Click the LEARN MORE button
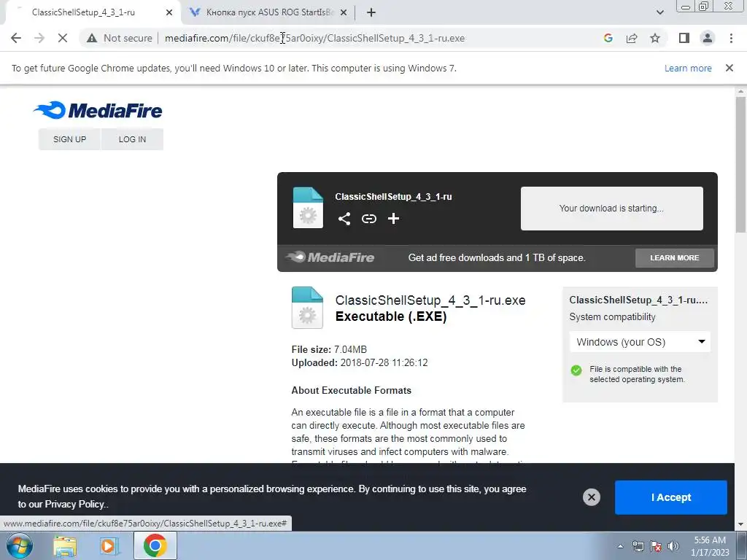Image resolution: width=747 pixels, height=560 pixels. pyautogui.click(x=675, y=257)
